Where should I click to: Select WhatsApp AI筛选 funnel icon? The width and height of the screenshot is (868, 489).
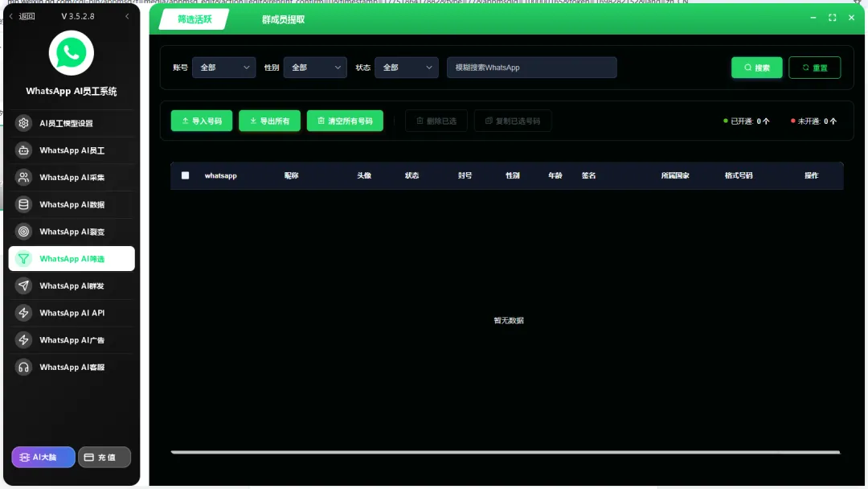point(23,259)
